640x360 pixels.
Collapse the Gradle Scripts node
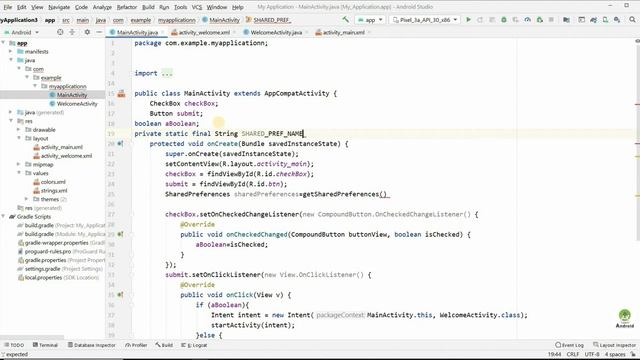pos(3,216)
